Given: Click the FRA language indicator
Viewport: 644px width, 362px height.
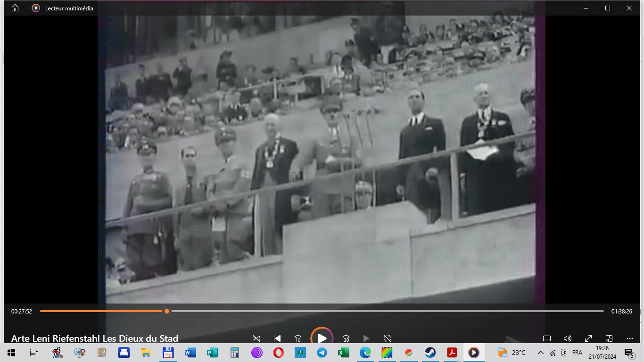Looking at the screenshot, I should 577,352.
